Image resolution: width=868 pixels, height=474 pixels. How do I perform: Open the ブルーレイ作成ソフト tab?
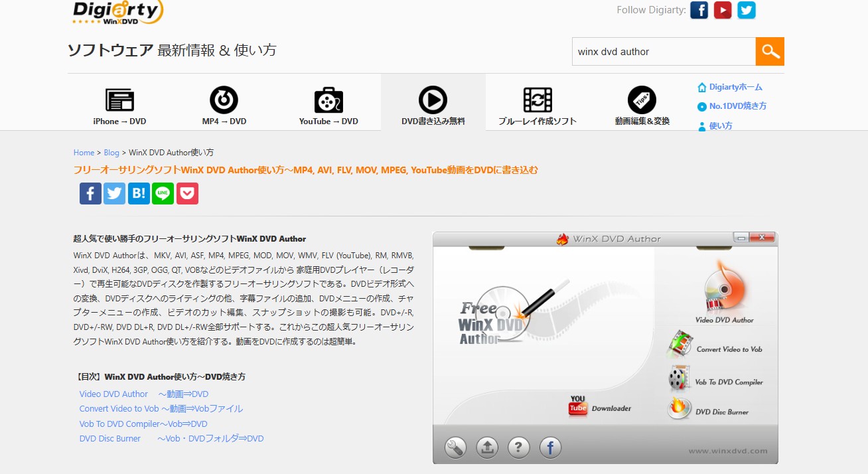[538, 105]
